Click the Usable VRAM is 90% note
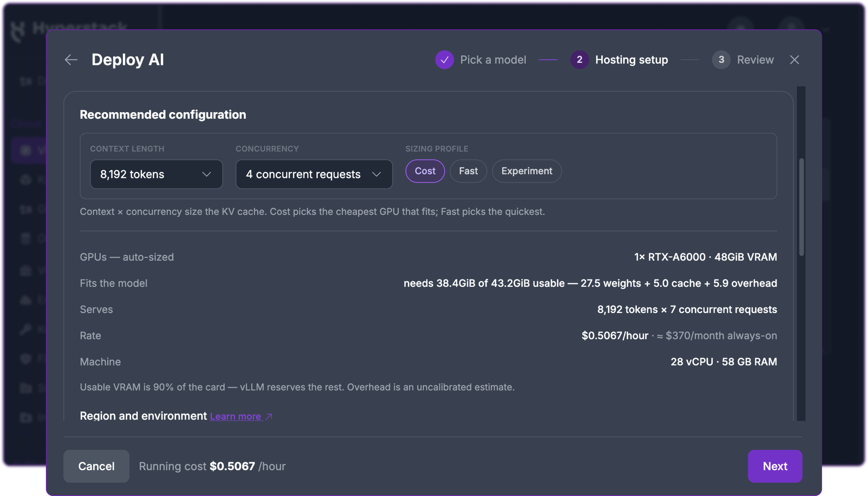Screen dimensions: 868x496 (297, 387)
